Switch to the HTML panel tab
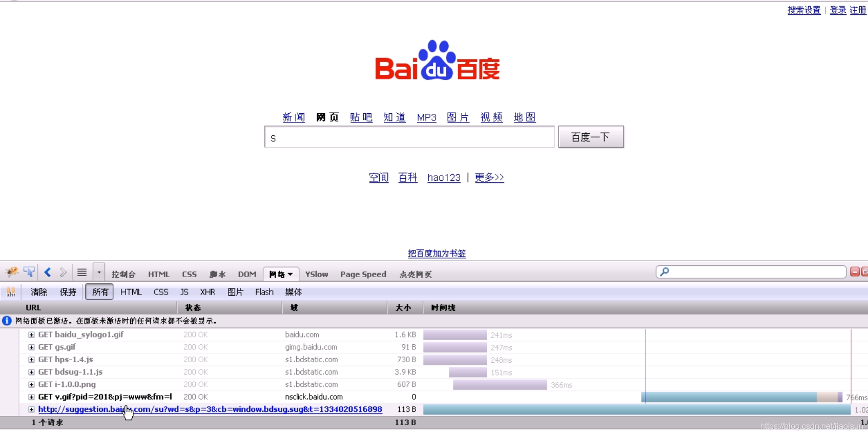Screen dimensions: 868x436 [158, 274]
